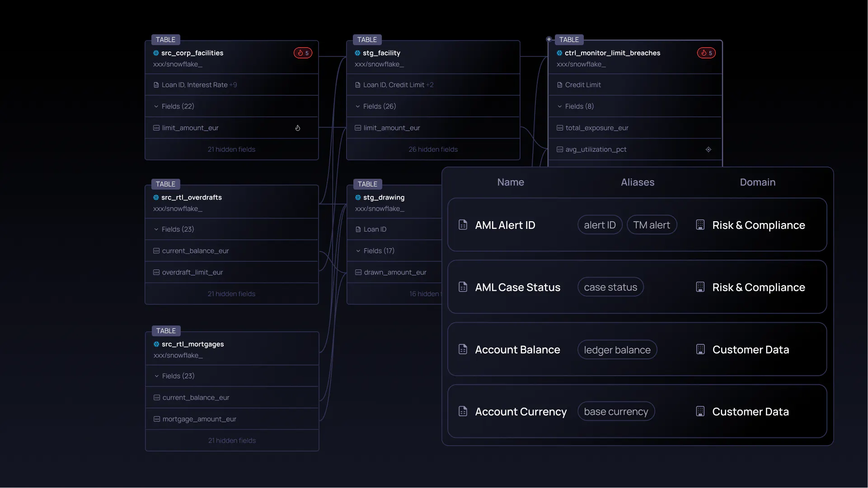Click flame icon on src_corp_facilities limit_amount_eur row

(298, 128)
